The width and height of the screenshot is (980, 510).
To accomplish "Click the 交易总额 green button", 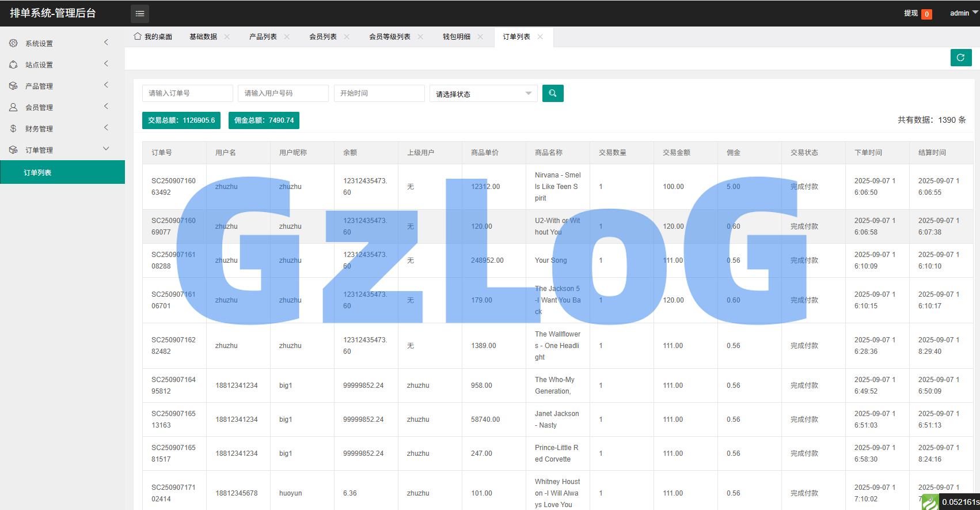I will pyautogui.click(x=181, y=120).
